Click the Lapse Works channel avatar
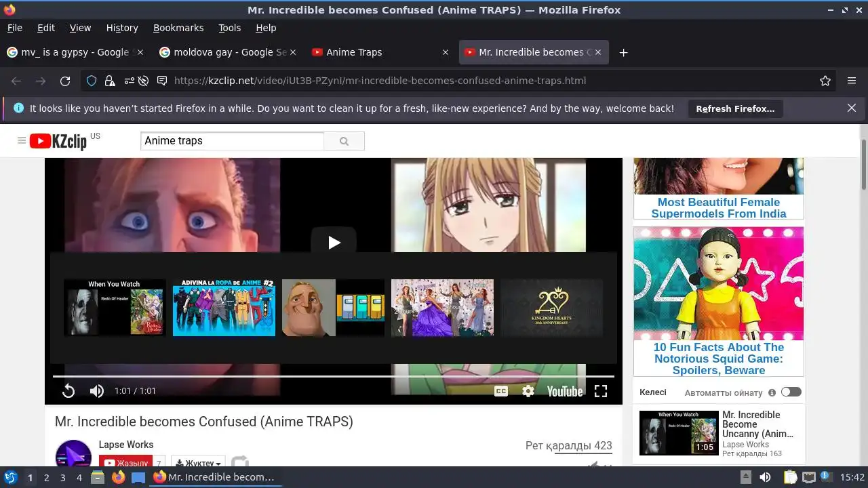Image resolution: width=868 pixels, height=488 pixels. tap(73, 454)
